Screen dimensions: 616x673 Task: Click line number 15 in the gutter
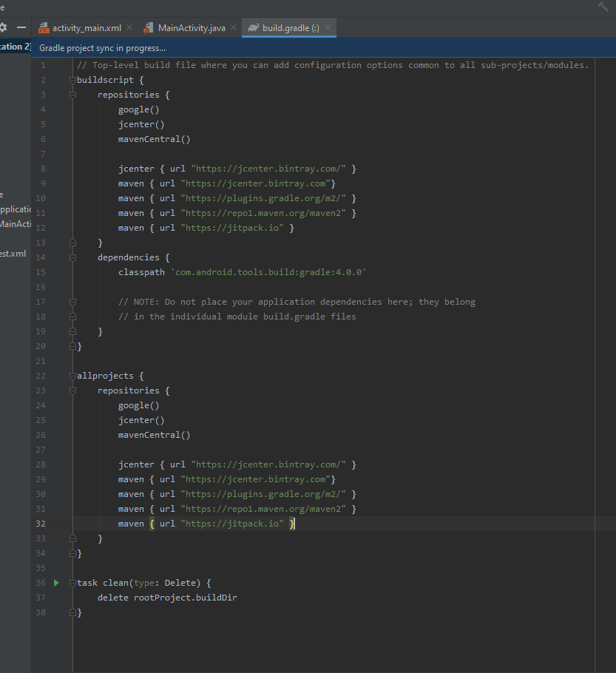41,272
